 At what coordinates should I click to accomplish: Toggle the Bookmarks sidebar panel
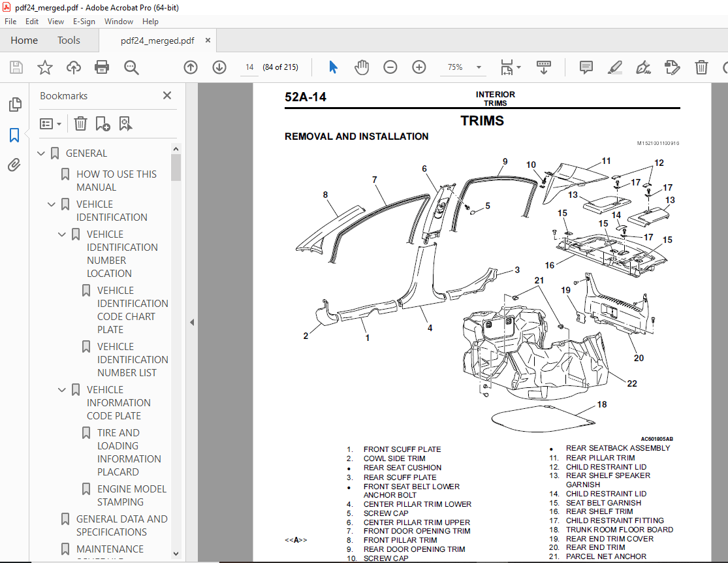pyautogui.click(x=14, y=135)
